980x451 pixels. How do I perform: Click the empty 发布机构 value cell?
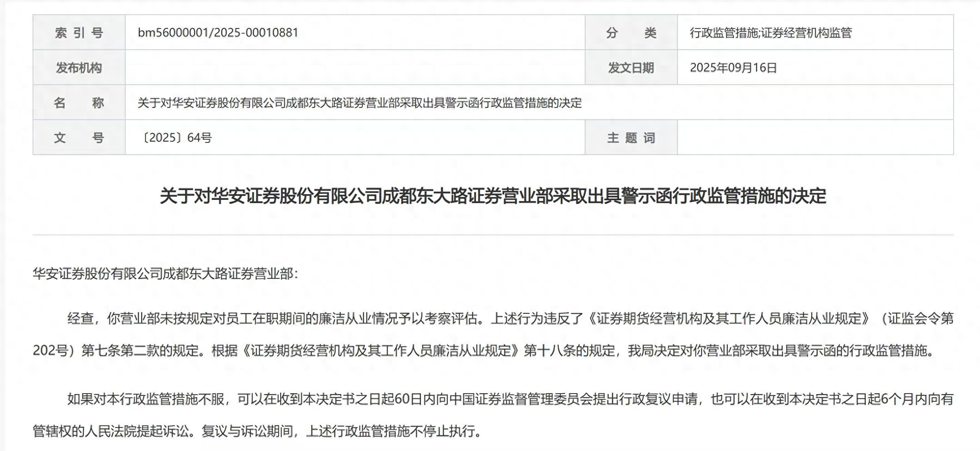[x=355, y=68]
